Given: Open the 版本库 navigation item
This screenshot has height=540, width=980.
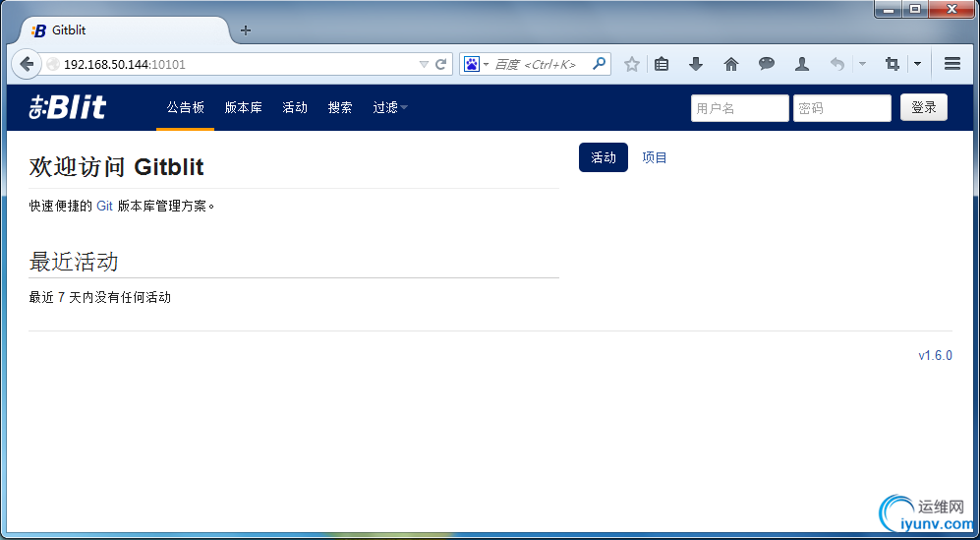Looking at the screenshot, I should pos(243,107).
